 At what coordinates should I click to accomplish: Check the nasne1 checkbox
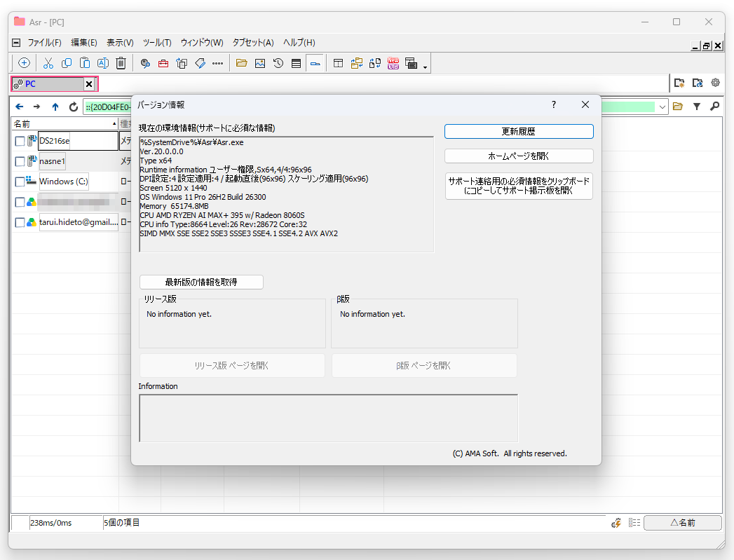tap(20, 161)
